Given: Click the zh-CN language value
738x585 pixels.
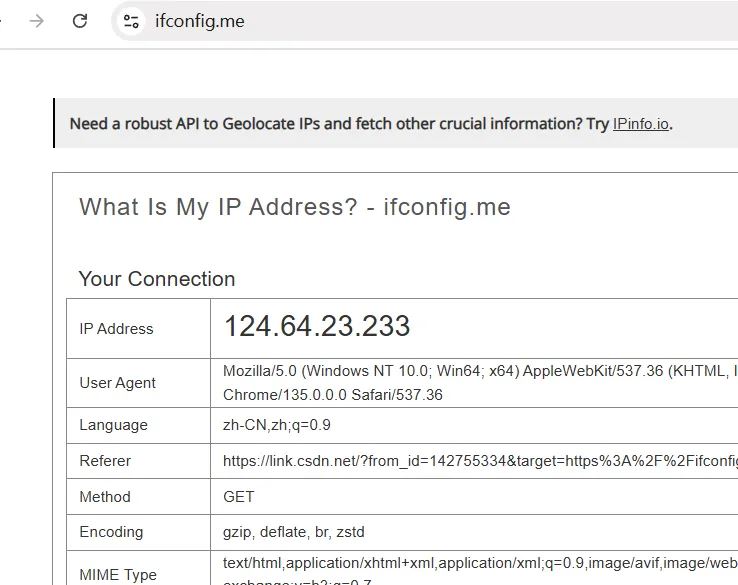Looking at the screenshot, I should 276,425.
